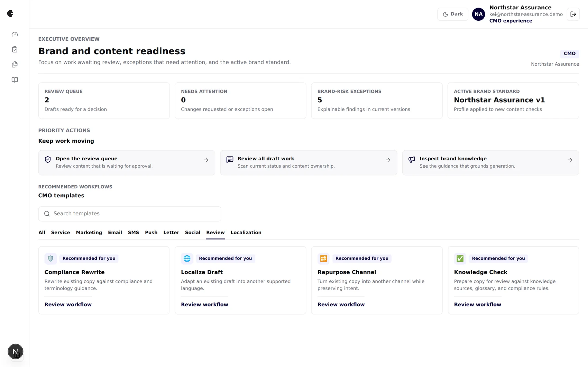This screenshot has height=367, width=588.
Task: Click the Brand-Risk Exceptions stat card
Action: tap(377, 101)
